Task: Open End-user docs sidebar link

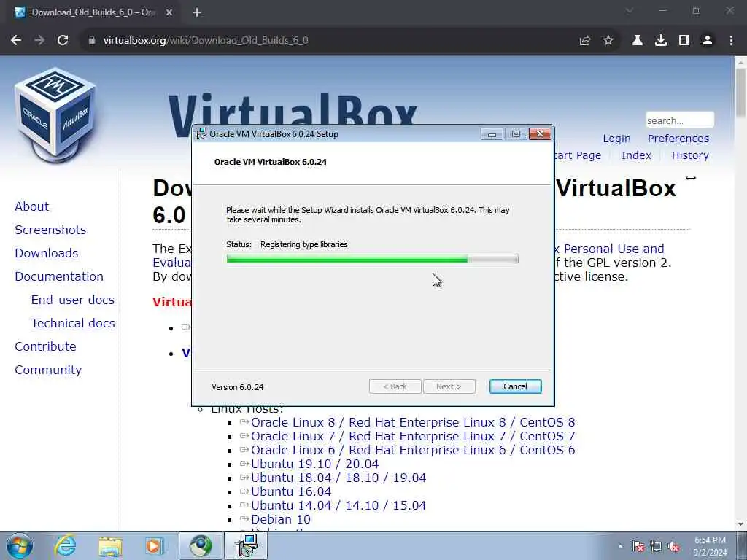Action: pyautogui.click(x=72, y=300)
